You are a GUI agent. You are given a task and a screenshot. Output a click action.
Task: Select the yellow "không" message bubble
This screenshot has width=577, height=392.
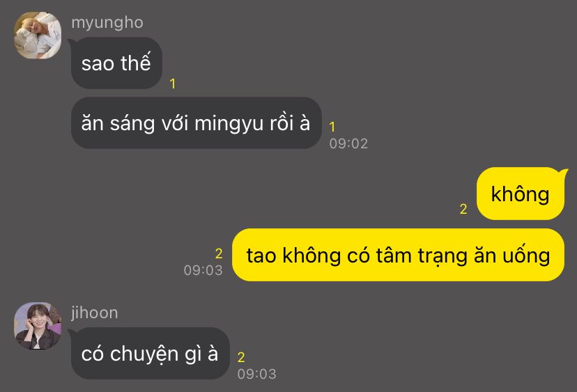pos(521,194)
